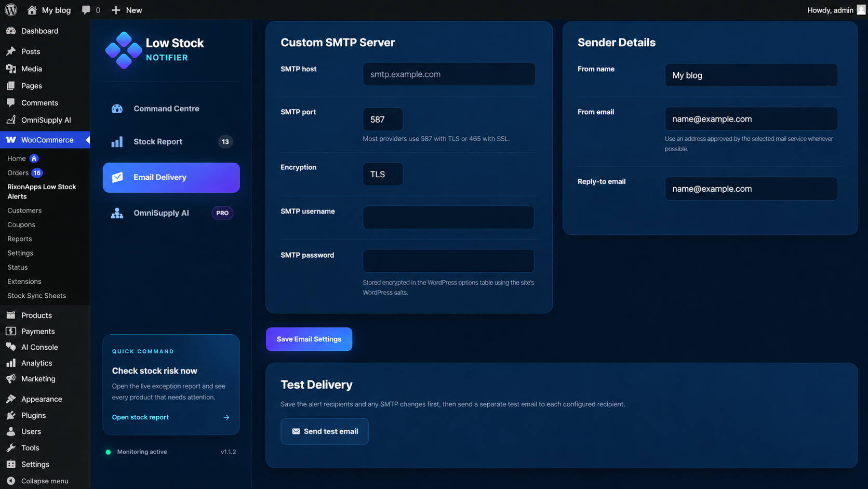Click the PRO badge beside OmniSupply AI
The width and height of the screenshot is (868, 489).
click(222, 213)
